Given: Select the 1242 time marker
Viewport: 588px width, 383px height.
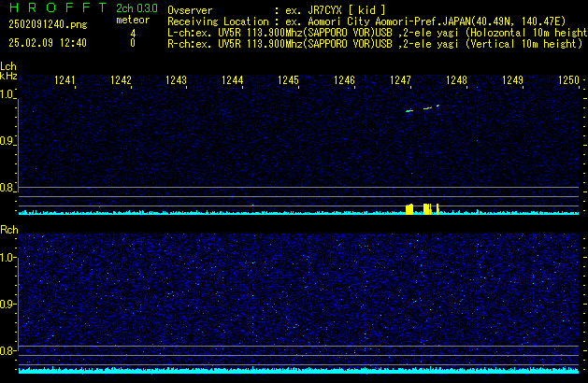Looking at the screenshot, I should pyautogui.click(x=121, y=80).
